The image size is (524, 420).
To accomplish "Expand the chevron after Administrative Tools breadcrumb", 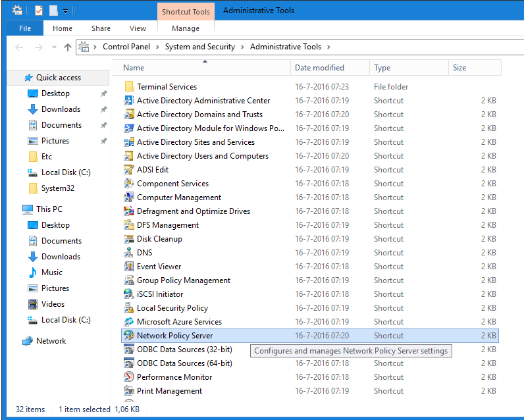I will pos(329,47).
